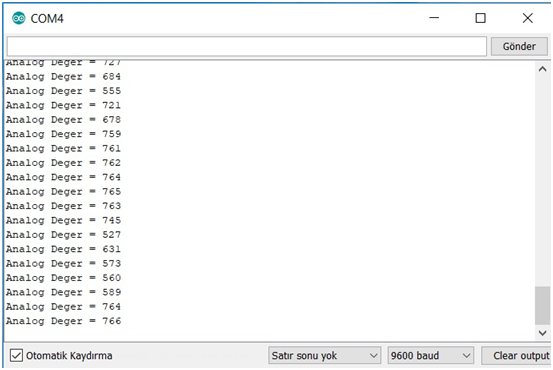The width and height of the screenshot is (553, 370).
Task: Close the COM4 serial monitor window
Action: coord(528,18)
